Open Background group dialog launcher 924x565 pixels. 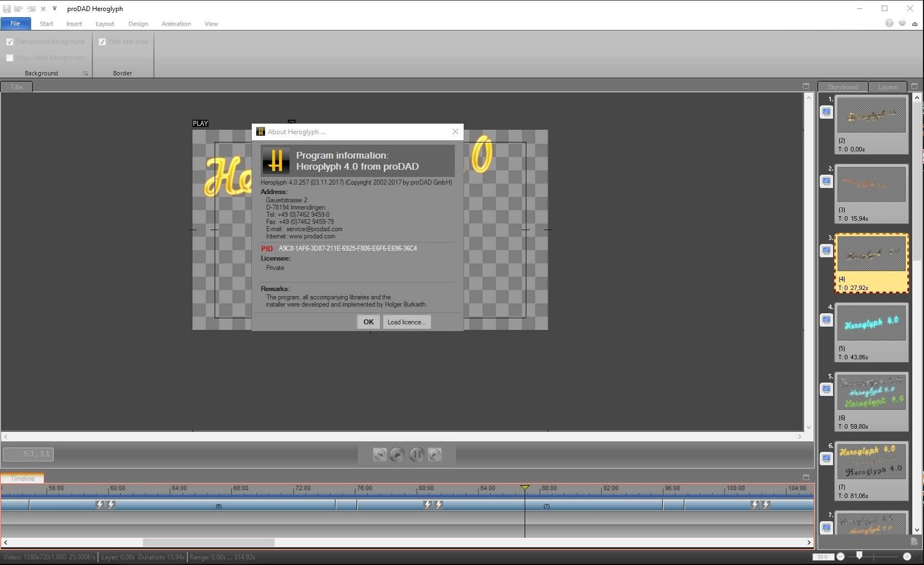click(x=85, y=73)
